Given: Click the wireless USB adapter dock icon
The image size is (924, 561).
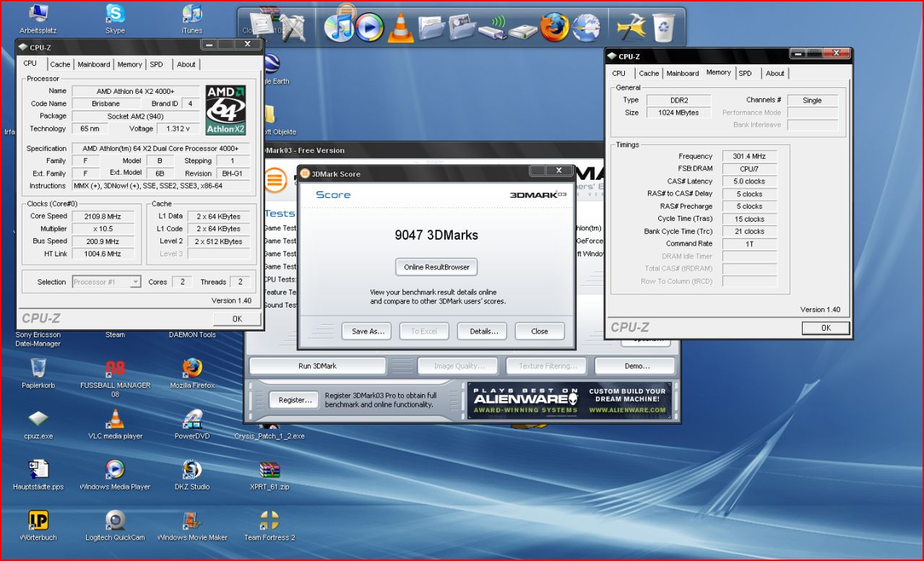Looking at the screenshot, I should 492,29.
